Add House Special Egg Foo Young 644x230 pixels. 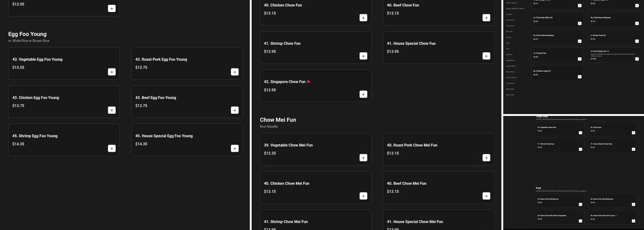(235, 148)
